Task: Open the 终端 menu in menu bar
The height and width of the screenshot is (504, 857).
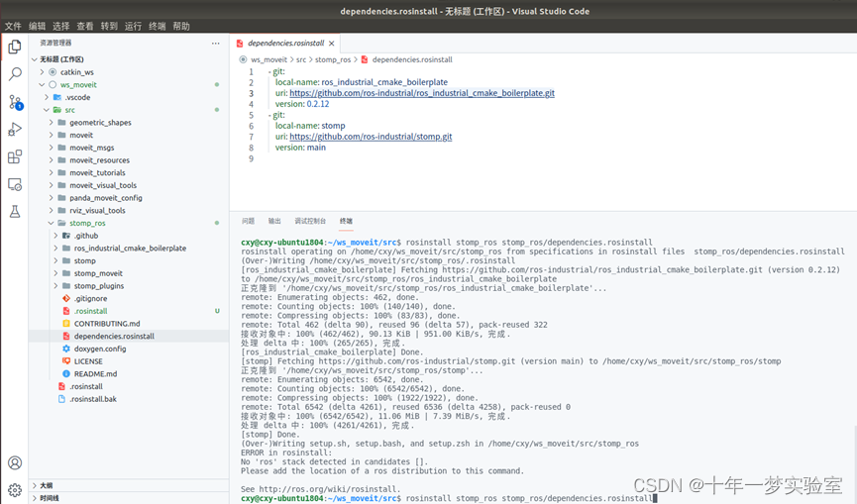Action: pos(158,26)
